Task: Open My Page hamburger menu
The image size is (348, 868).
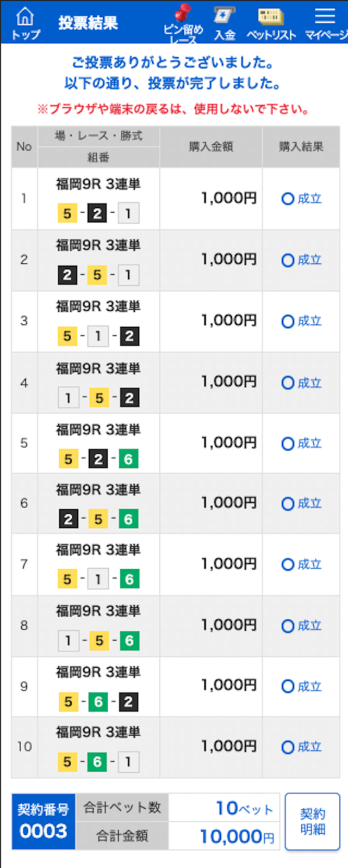Action: [x=325, y=23]
